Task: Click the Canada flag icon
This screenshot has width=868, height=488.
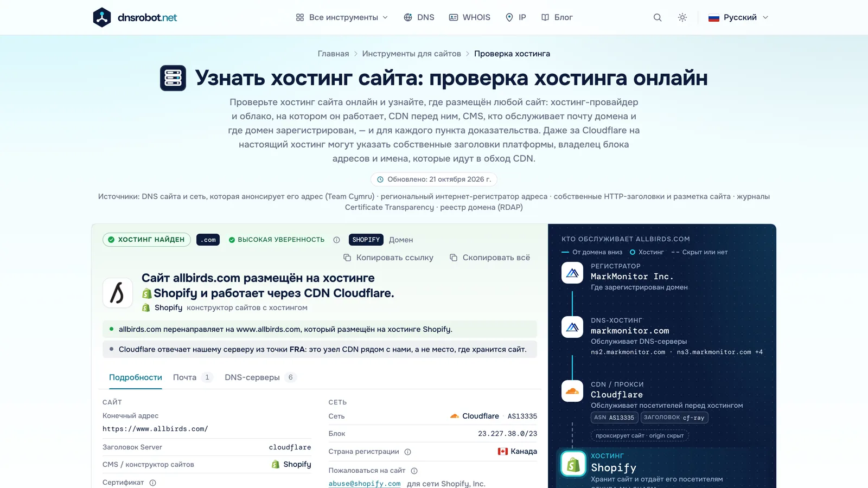Action: point(503,451)
